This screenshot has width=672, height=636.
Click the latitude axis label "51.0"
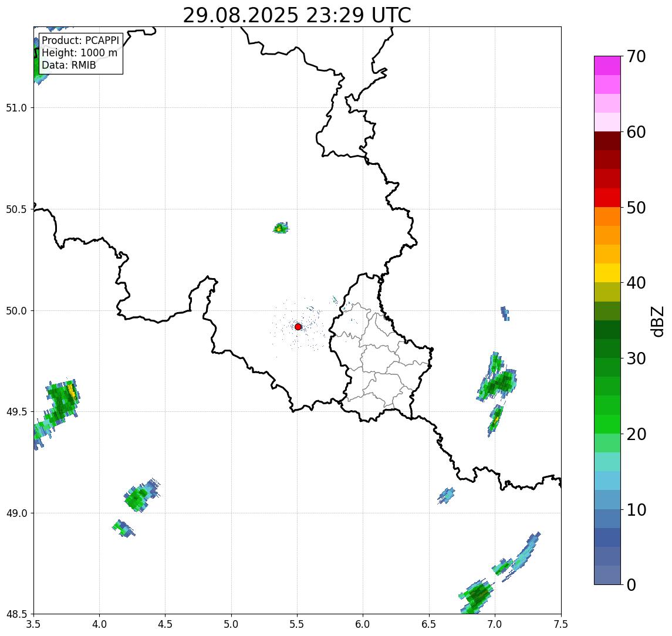click(x=16, y=108)
